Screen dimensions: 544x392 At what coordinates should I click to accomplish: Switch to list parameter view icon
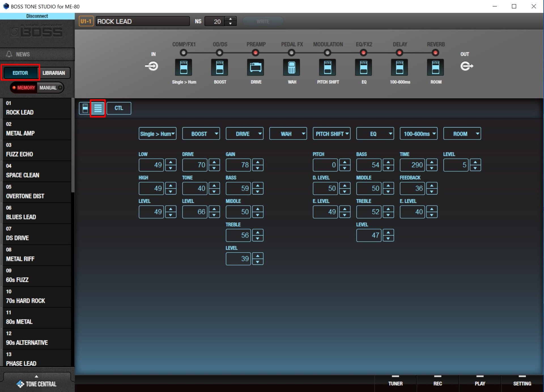pos(98,108)
